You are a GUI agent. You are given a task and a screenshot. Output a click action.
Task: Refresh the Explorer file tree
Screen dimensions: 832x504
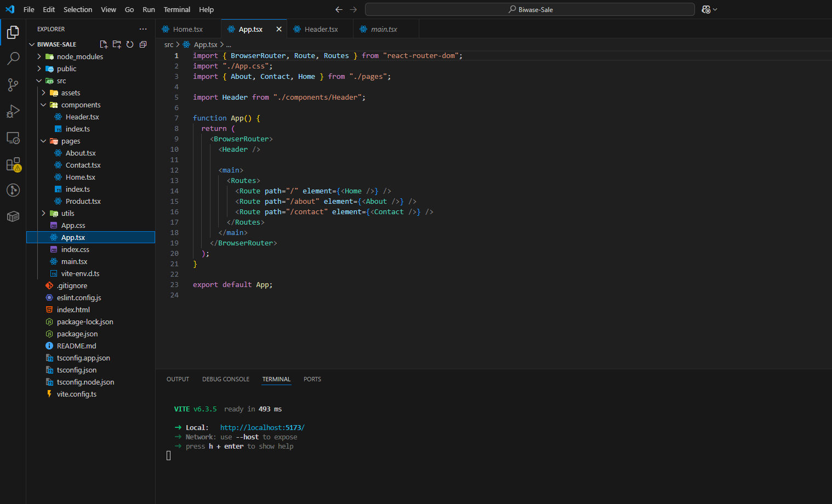(130, 44)
